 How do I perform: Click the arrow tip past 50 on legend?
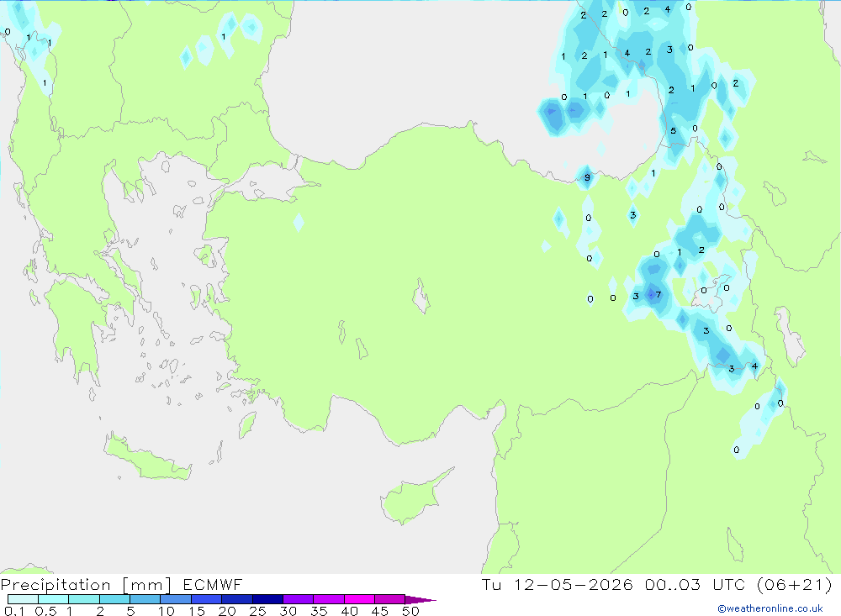click(420, 600)
